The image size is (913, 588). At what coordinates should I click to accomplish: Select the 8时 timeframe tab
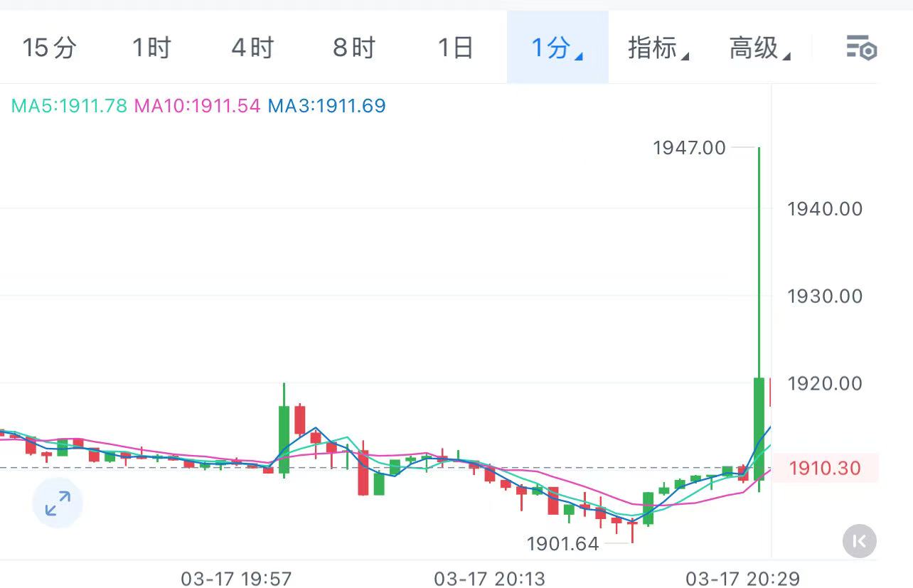tap(353, 48)
